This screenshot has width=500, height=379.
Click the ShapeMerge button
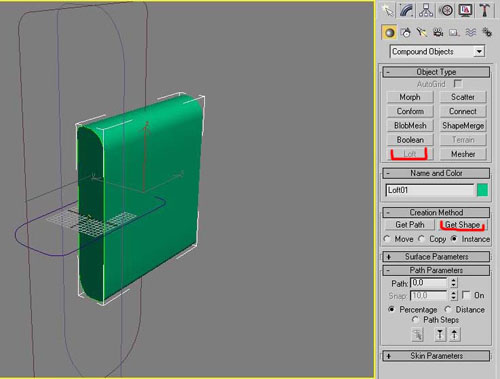click(x=463, y=126)
